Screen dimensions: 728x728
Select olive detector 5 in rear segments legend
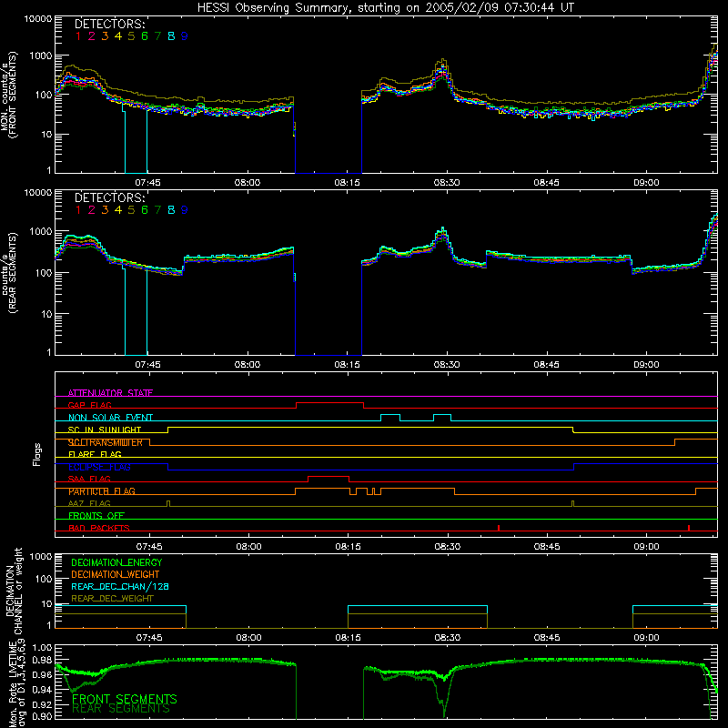point(131,210)
